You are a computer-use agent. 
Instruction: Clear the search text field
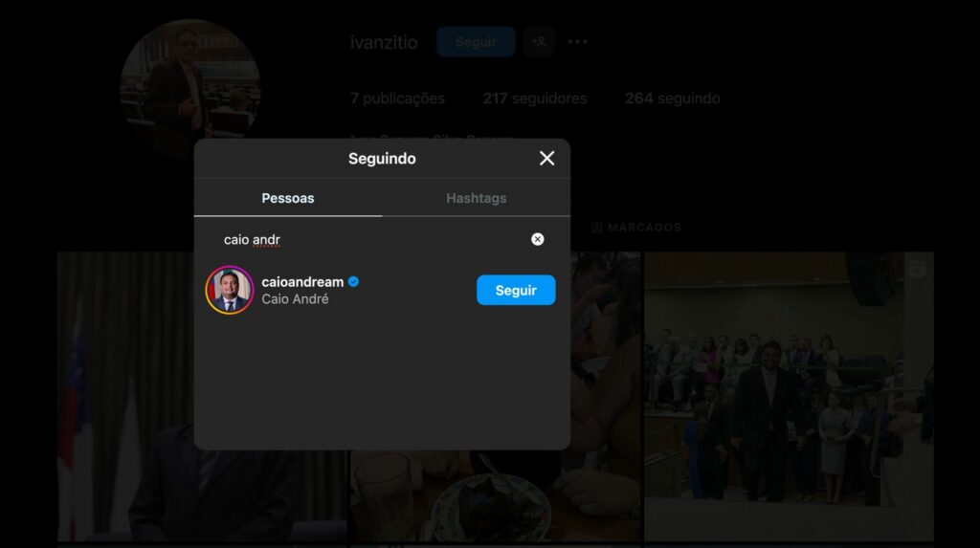pos(538,239)
